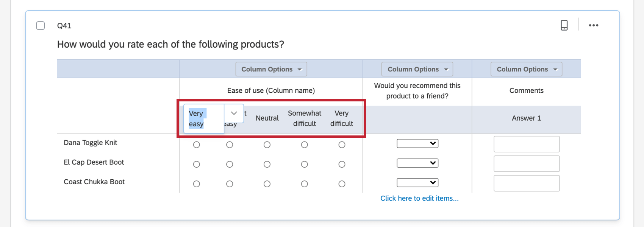Open recommend dropdown for Dana Toggle Knit
This screenshot has height=227, width=644.
[x=417, y=143]
